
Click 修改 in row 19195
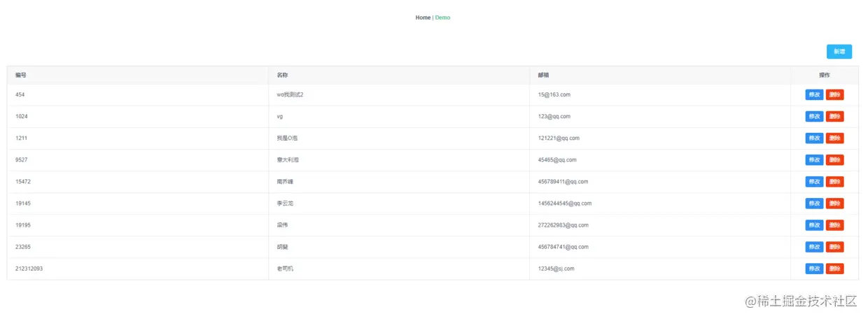(x=814, y=225)
